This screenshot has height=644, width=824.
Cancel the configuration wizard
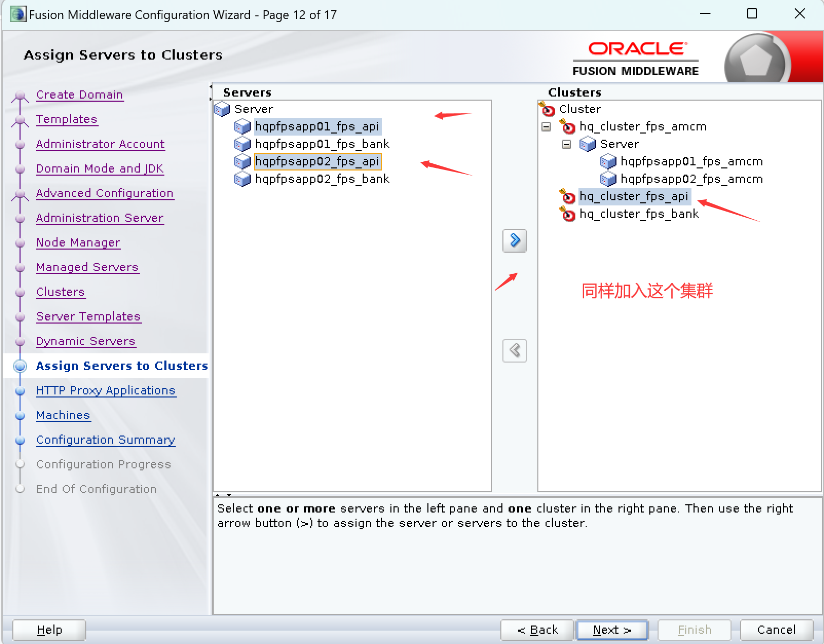pyautogui.click(x=776, y=630)
